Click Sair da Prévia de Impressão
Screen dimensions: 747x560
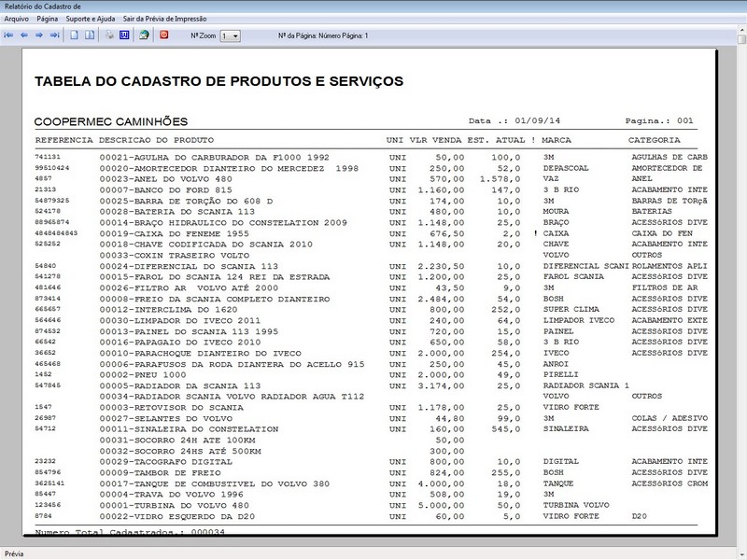click(x=171, y=19)
